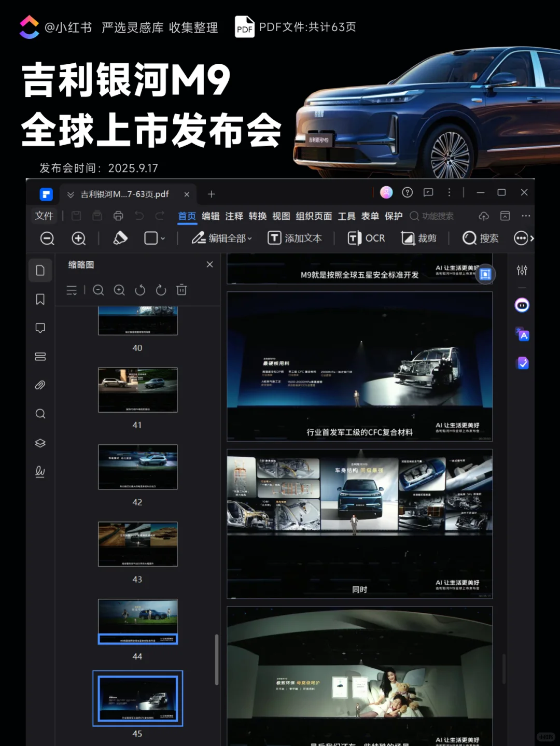This screenshot has width=560, height=746.
Task: Delete selected page with trash icon
Action: point(181,290)
